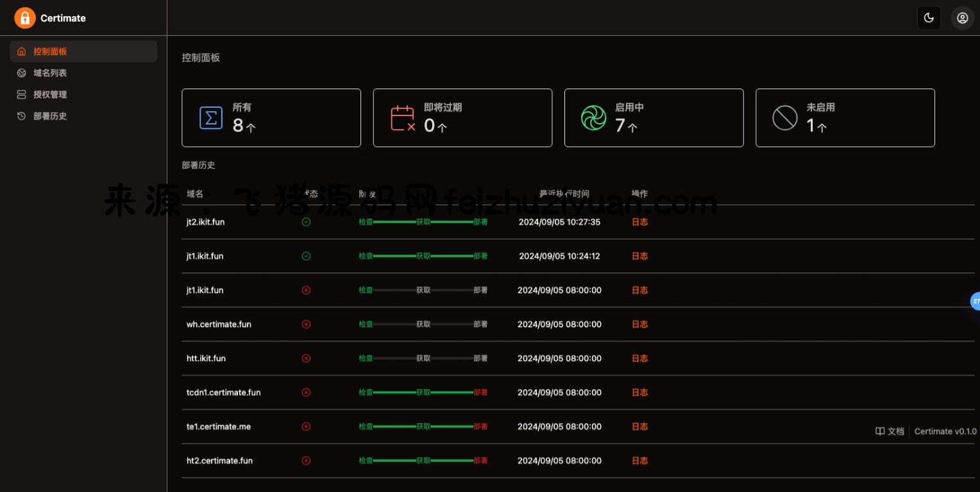Open the 未启用 1个 summary card
This screenshot has height=492, width=980.
[845, 118]
